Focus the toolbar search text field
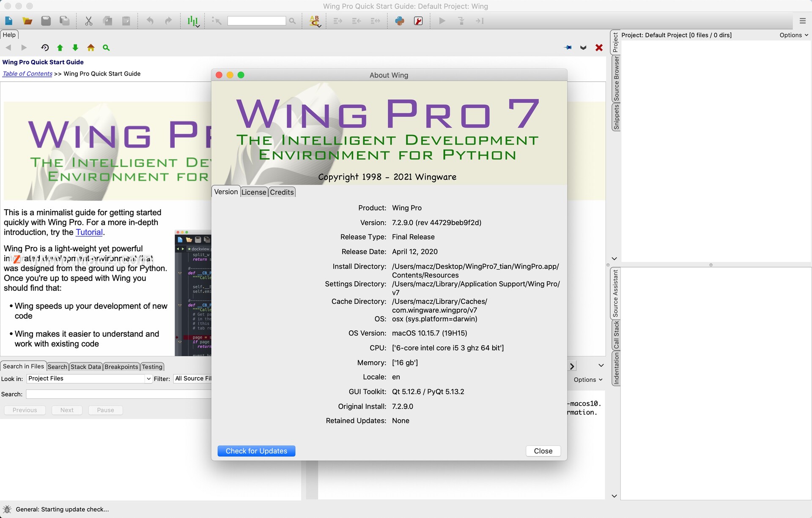Screen dimensions: 812x518 tap(256, 21)
